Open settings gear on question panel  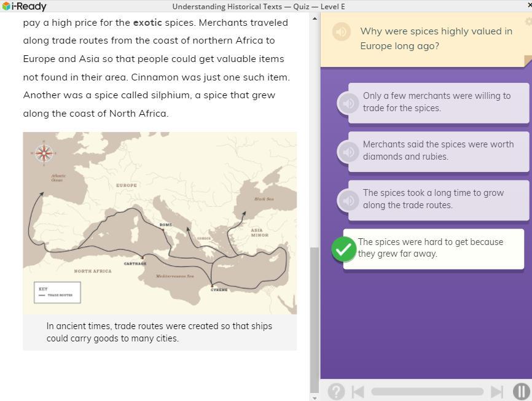point(528,21)
